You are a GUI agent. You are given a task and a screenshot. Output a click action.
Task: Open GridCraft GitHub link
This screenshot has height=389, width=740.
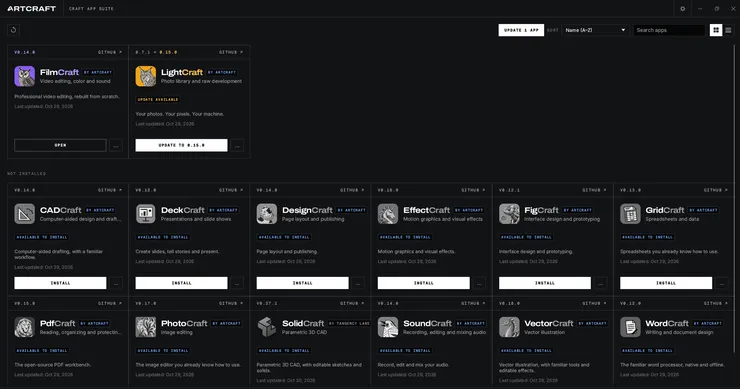coord(715,190)
